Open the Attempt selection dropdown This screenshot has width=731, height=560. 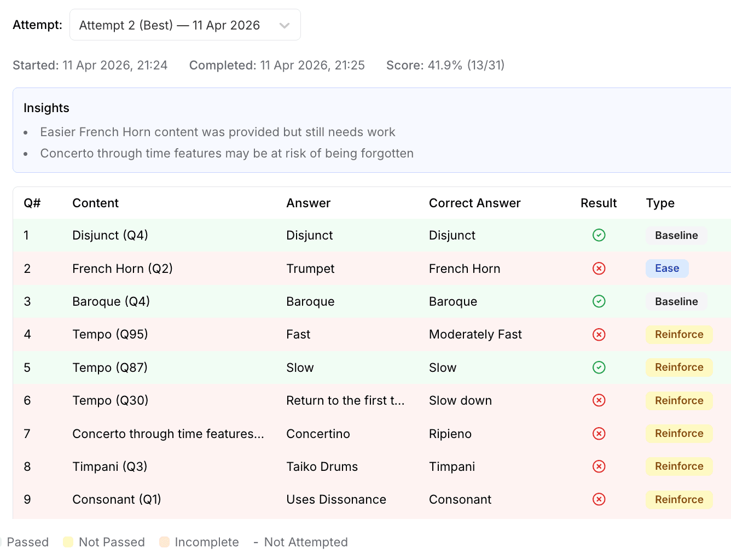(184, 25)
